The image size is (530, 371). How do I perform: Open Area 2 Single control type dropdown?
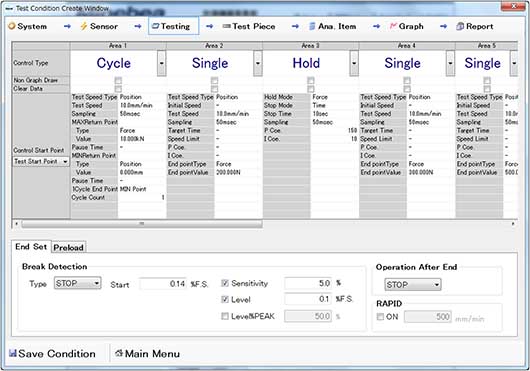258,63
